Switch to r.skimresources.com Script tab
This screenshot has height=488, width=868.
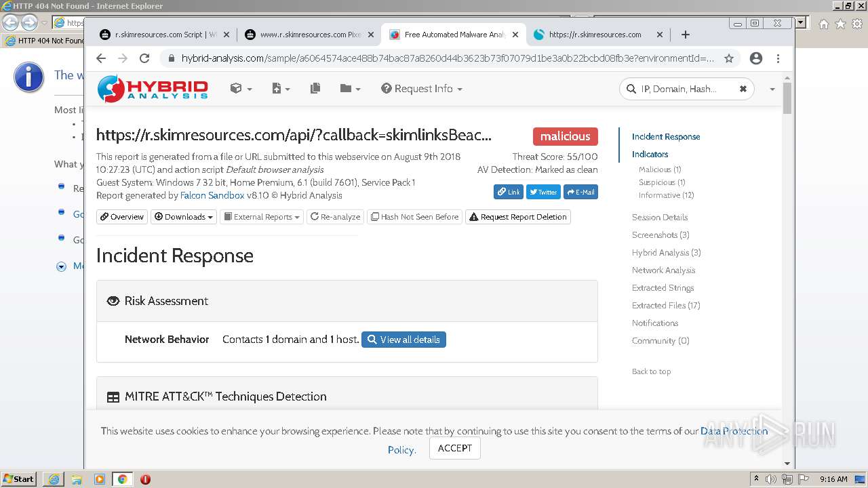(x=163, y=35)
